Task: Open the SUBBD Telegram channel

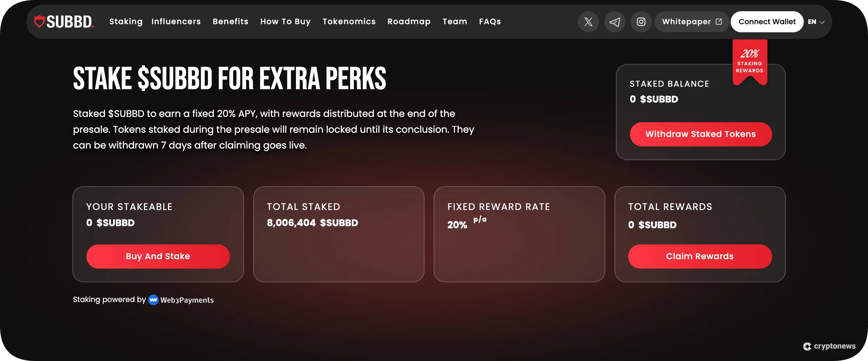Action: pyautogui.click(x=614, y=21)
